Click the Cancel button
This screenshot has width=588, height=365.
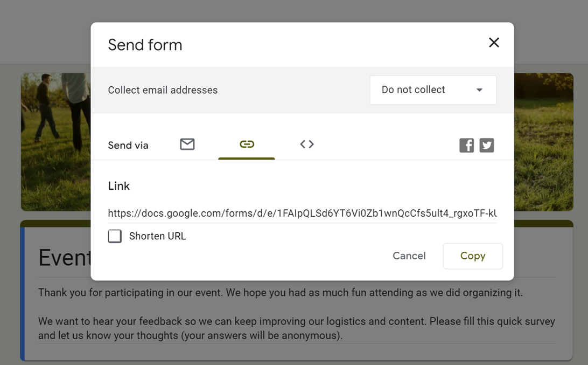(409, 256)
